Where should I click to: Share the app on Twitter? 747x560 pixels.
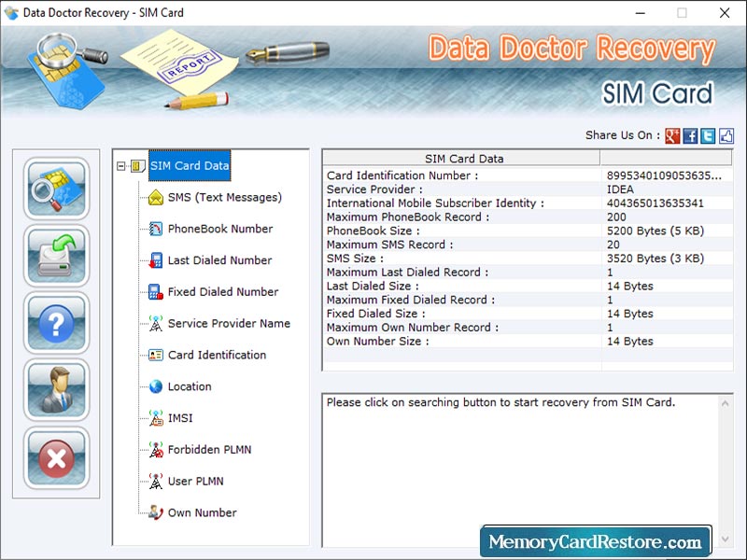(707, 135)
